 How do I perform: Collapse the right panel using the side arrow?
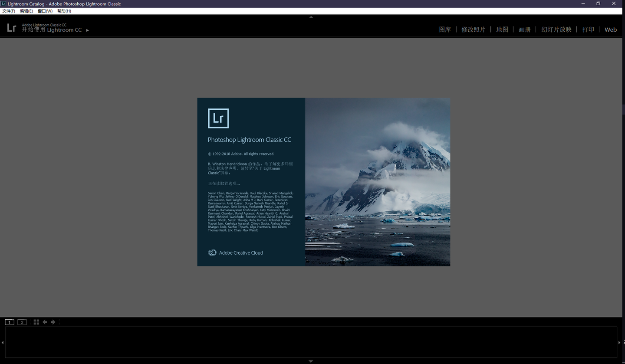click(x=619, y=342)
